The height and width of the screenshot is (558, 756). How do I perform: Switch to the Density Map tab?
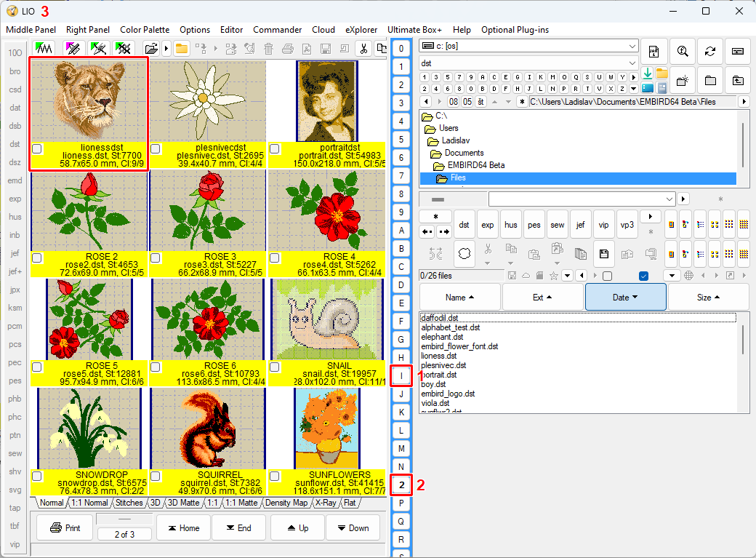pyautogui.click(x=286, y=503)
